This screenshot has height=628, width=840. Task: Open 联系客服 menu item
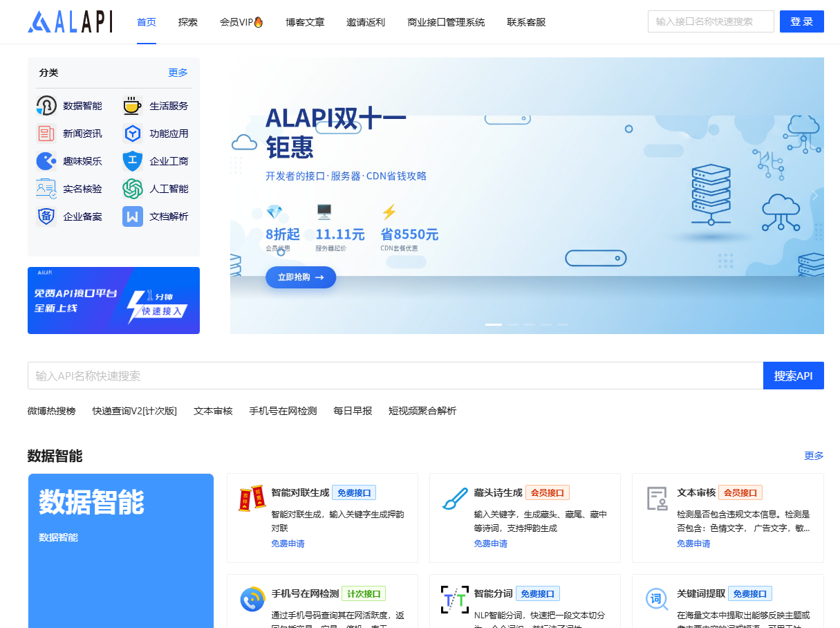coord(526,22)
